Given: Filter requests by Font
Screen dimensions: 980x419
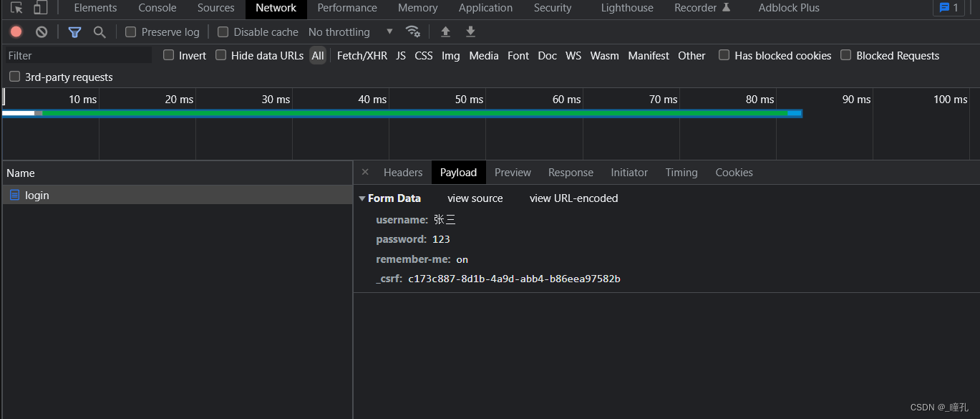Looking at the screenshot, I should coord(518,55).
